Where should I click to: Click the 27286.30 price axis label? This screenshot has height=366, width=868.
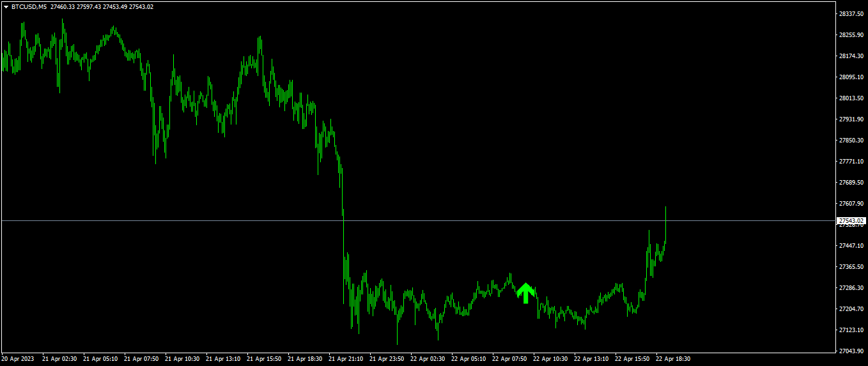851,288
